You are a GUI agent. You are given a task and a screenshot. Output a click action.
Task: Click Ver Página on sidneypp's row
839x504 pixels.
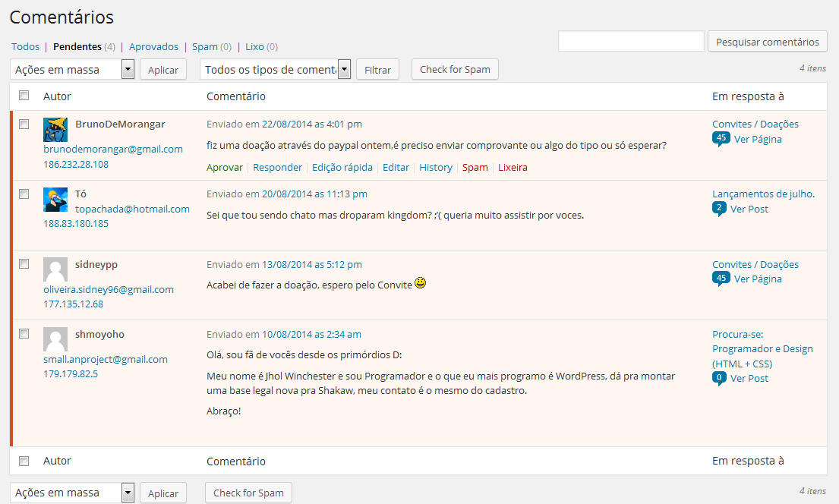758,279
